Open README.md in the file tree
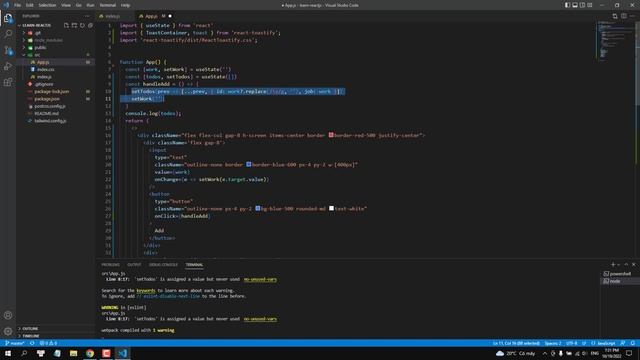 pos(46,113)
